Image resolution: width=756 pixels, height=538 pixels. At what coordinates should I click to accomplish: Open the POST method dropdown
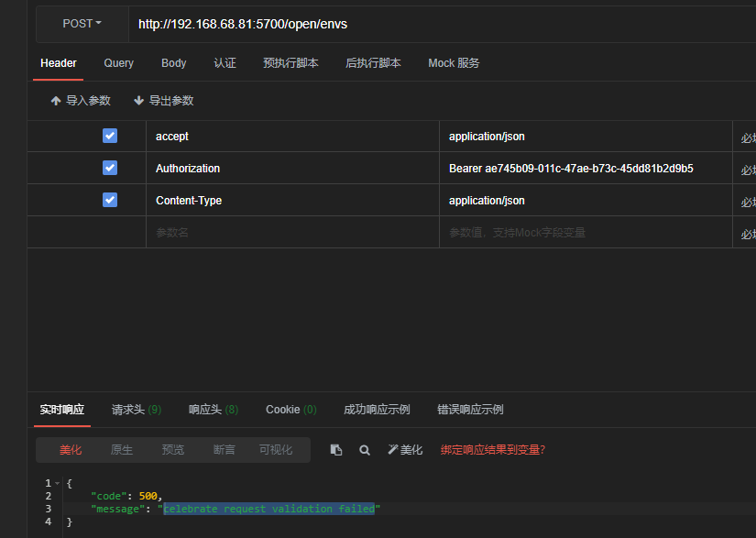click(x=81, y=24)
